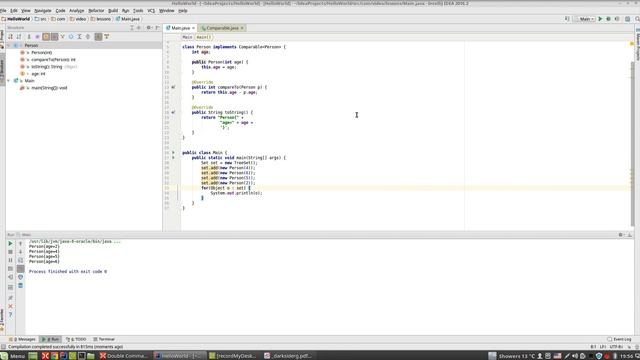Open the Build menu
Image resolution: width=640 pixels, height=360 pixels.
113,11
